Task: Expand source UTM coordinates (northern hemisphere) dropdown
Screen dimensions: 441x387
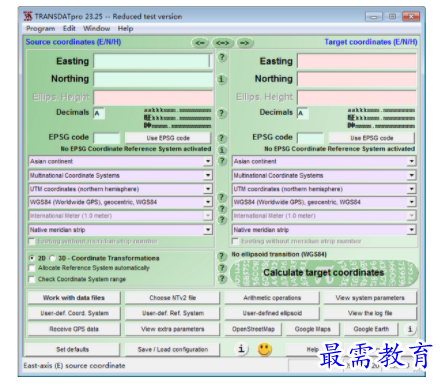Action: tap(208, 189)
